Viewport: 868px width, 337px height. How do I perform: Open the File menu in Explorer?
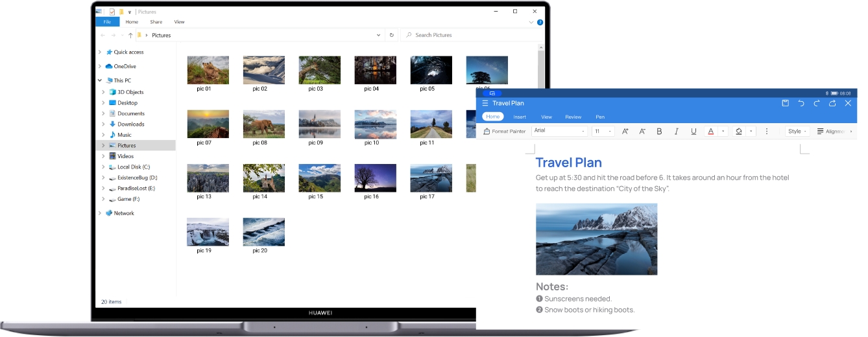[x=107, y=22]
